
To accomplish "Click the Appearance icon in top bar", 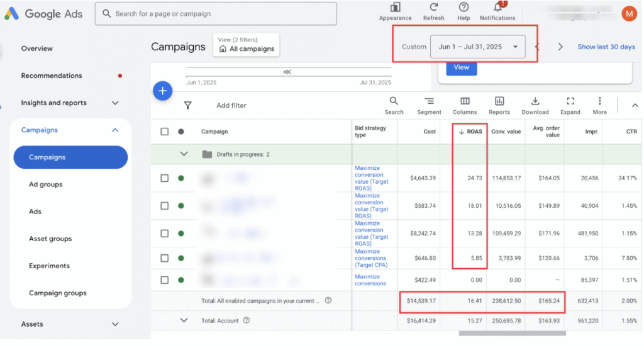I will coord(395,8).
